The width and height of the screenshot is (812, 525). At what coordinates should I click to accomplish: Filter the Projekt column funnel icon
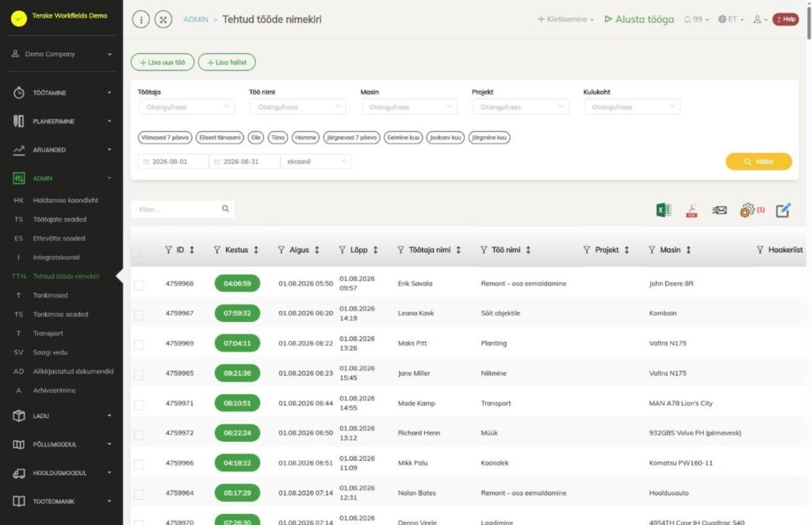coord(587,250)
